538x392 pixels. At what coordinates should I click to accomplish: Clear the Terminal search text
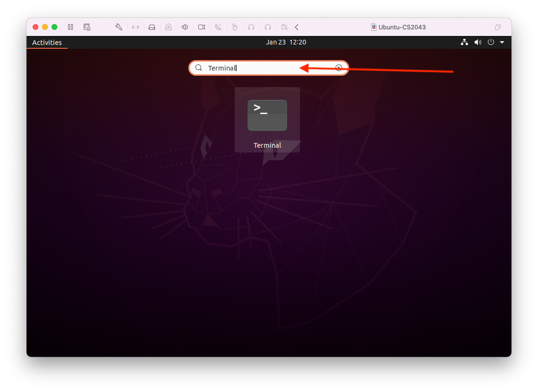(x=339, y=68)
